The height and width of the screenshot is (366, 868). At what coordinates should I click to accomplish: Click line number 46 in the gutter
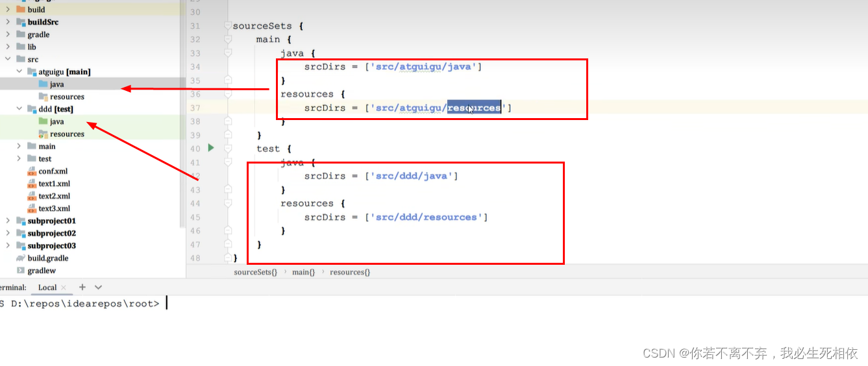195,230
